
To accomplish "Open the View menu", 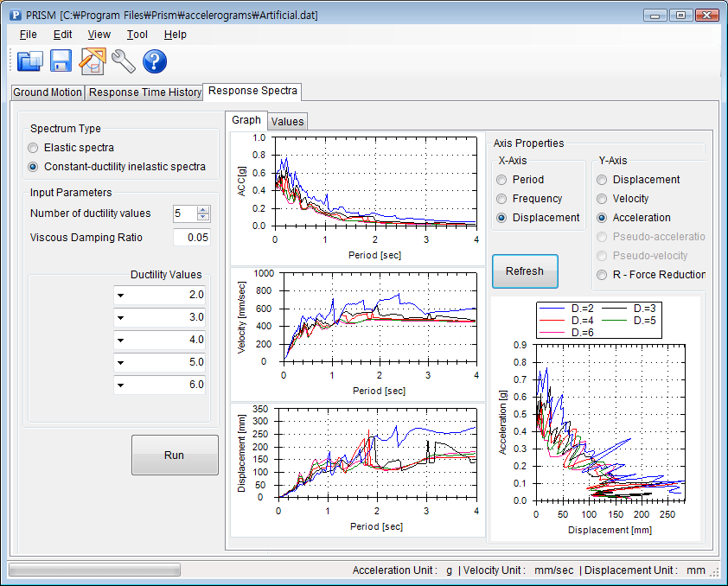I will coord(99,35).
